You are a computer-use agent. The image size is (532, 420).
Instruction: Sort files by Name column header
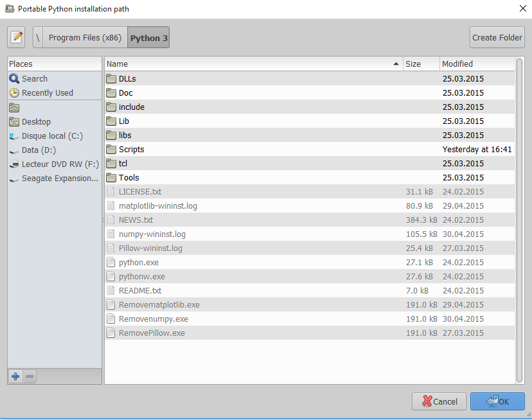253,64
